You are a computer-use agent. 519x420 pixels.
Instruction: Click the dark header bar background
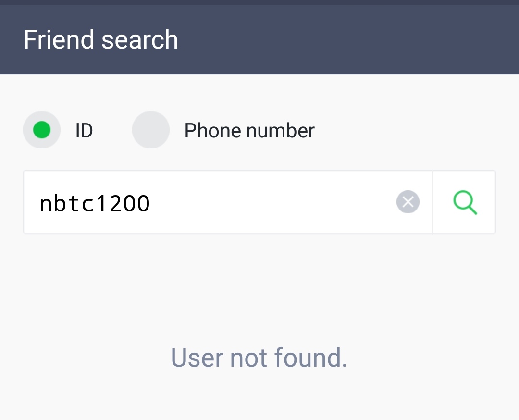(x=347, y=40)
